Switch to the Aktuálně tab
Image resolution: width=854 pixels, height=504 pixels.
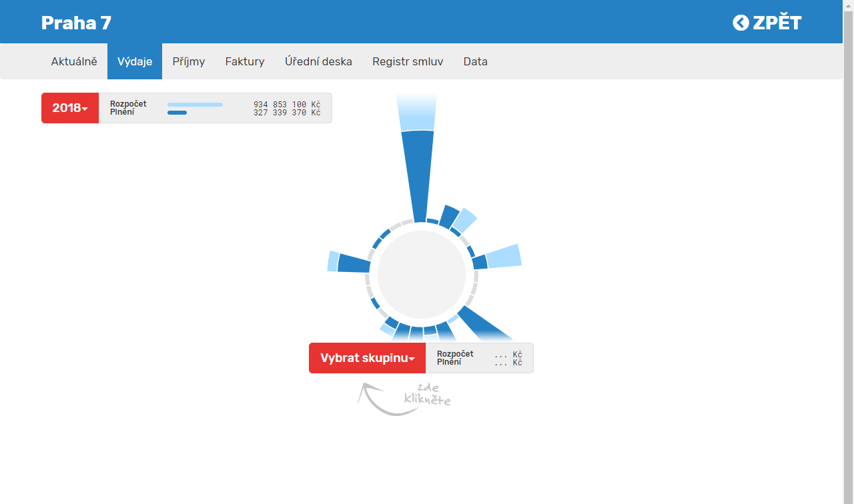click(74, 61)
